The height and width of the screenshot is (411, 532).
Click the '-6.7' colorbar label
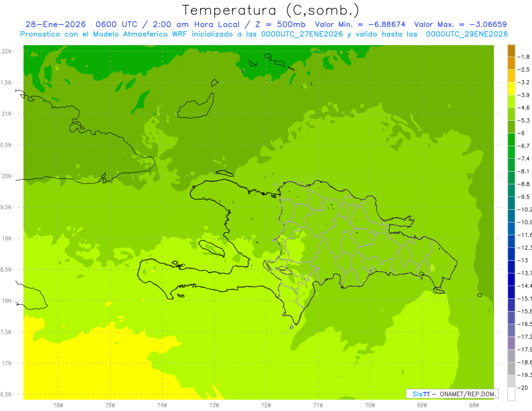click(x=524, y=146)
